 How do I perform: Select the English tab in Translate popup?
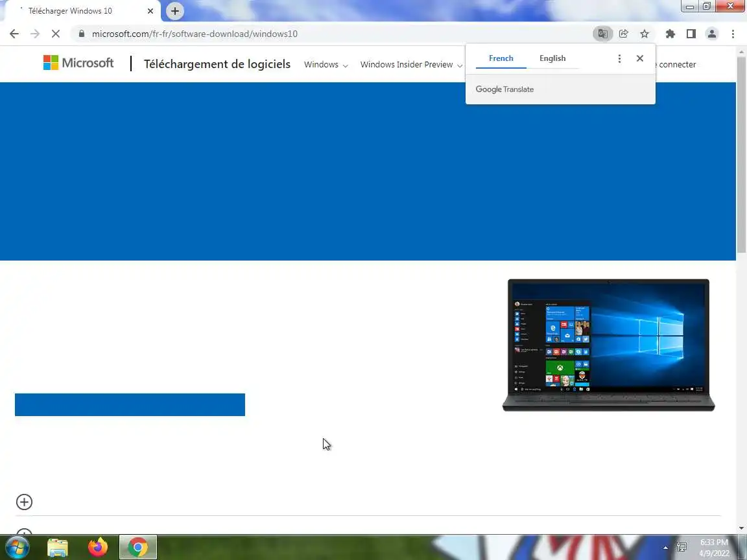pyautogui.click(x=552, y=58)
